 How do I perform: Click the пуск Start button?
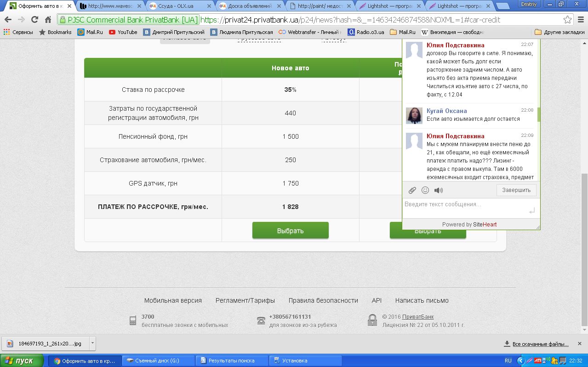tap(22, 361)
